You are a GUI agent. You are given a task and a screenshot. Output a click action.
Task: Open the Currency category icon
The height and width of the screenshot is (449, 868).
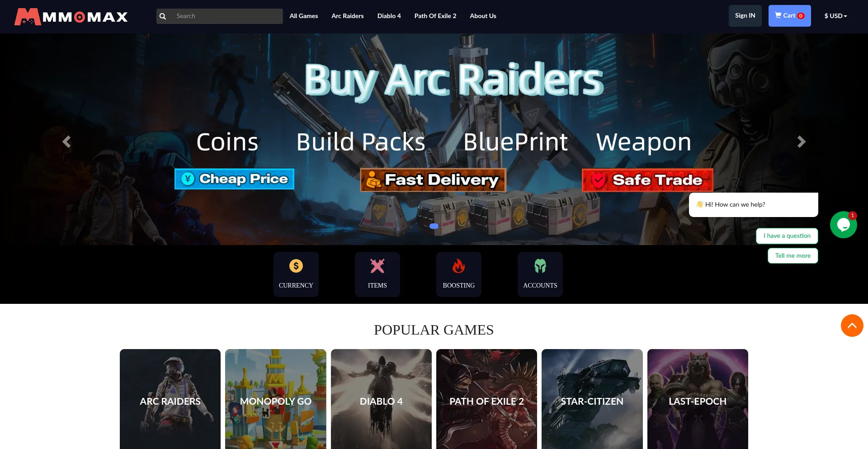point(296,266)
